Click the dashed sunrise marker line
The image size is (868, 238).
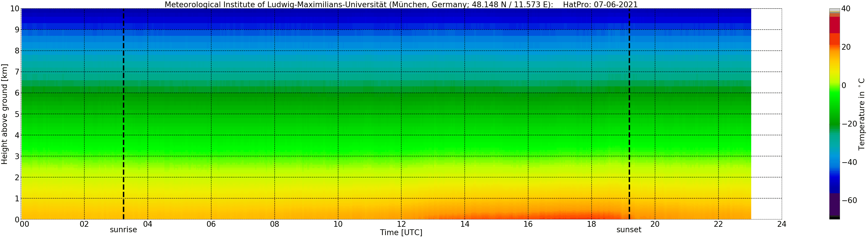(x=124, y=114)
